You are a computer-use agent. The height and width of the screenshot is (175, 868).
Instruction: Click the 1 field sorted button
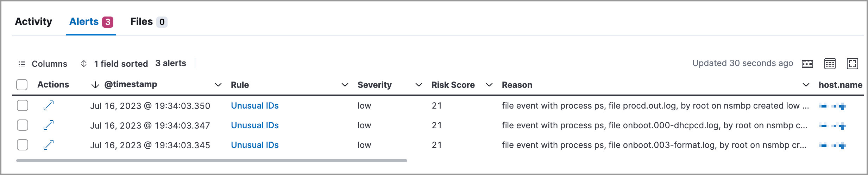pyautogui.click(x=121, y=64)
